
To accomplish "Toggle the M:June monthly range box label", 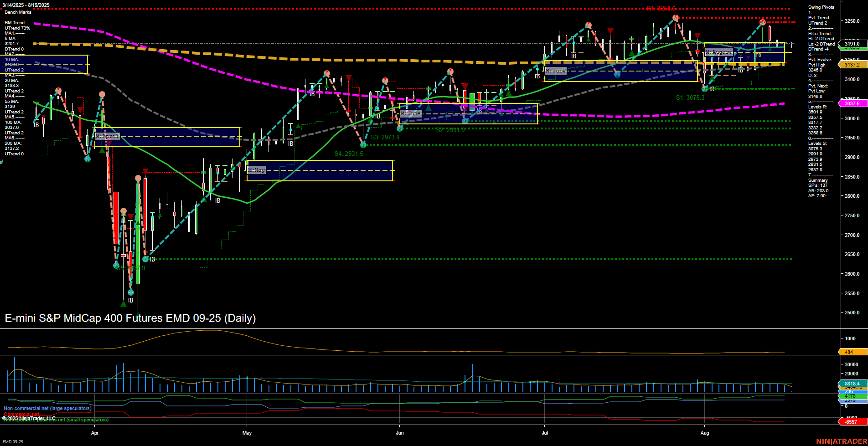I will [x=410, y=113].
